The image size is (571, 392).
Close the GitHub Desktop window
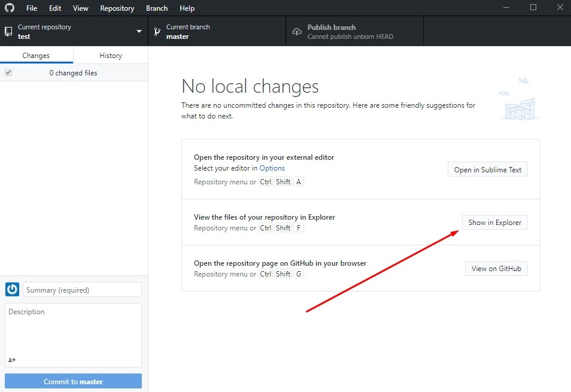tap(560, 7)
